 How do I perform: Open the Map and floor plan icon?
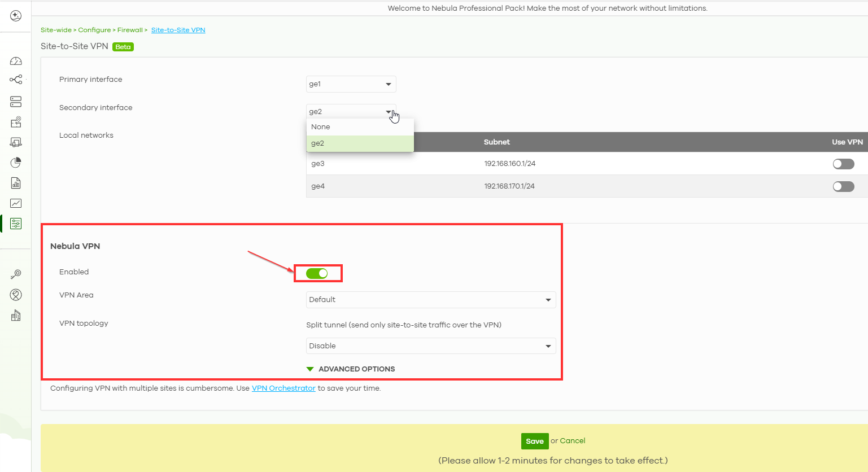click(16, 122)
